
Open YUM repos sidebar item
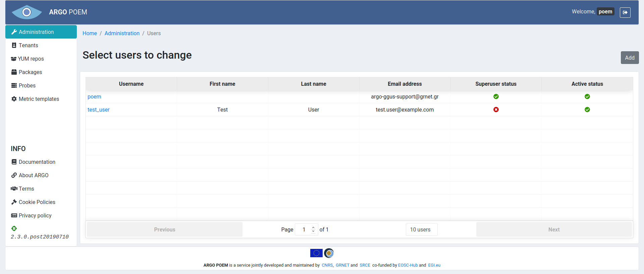(x=31, y=59)
